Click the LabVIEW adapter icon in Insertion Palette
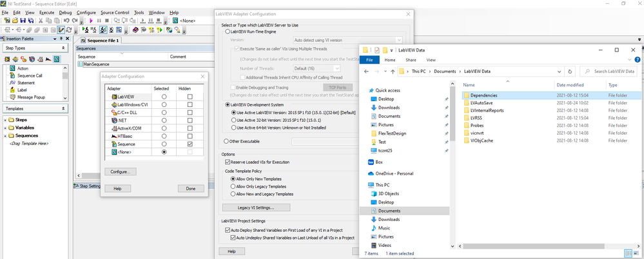 [x=7, y=59]
